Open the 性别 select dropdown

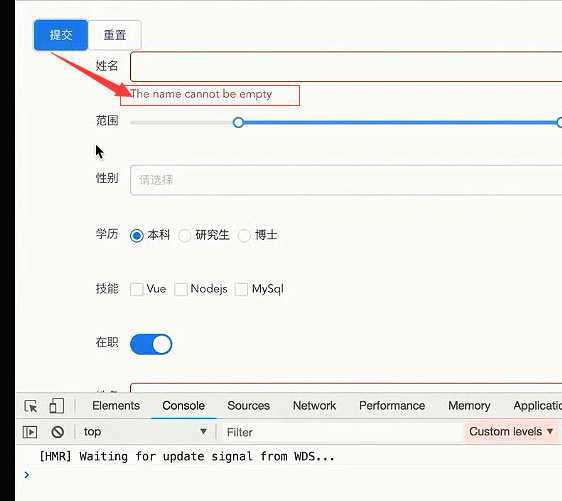346,180
